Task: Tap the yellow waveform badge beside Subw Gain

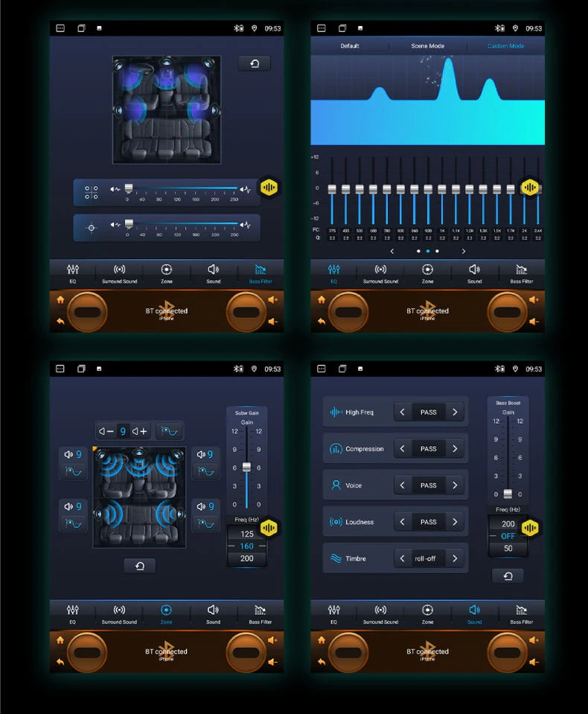Action: point(269,528)
